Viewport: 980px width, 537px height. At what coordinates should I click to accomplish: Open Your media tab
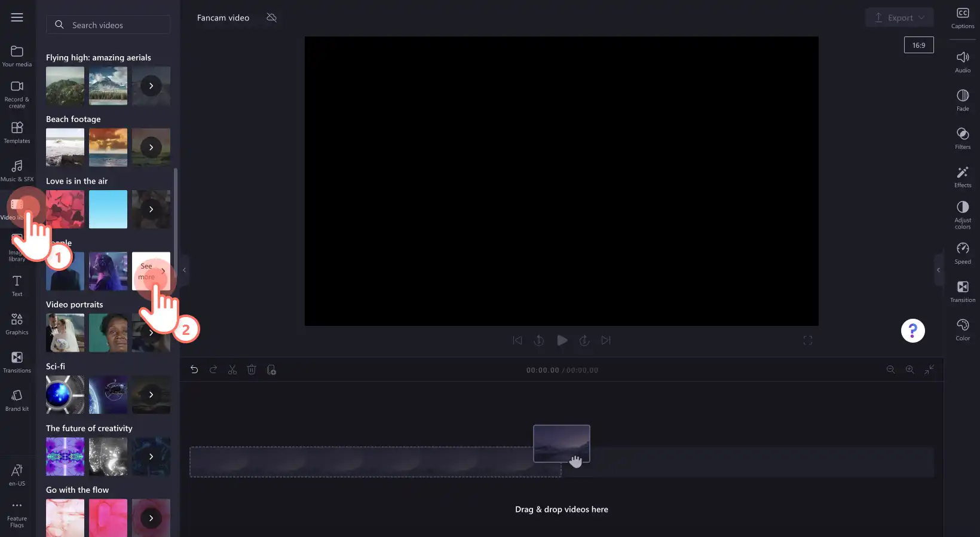[x=17, y=56]
